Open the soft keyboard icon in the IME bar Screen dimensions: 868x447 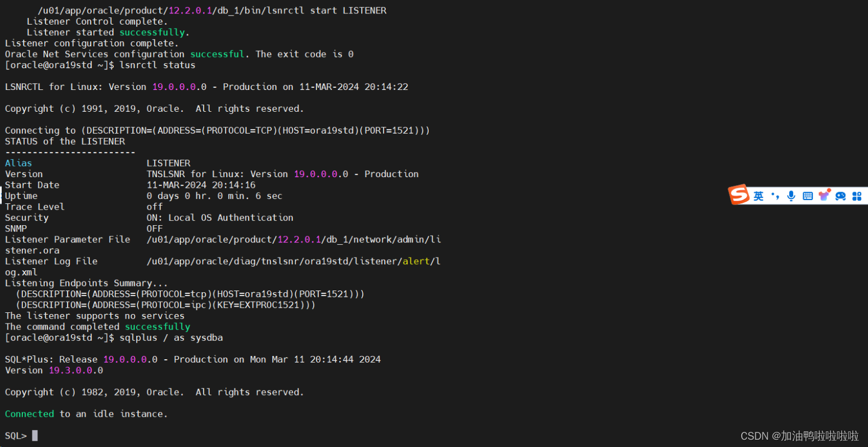pyautogui.click(x=807, y=196)
